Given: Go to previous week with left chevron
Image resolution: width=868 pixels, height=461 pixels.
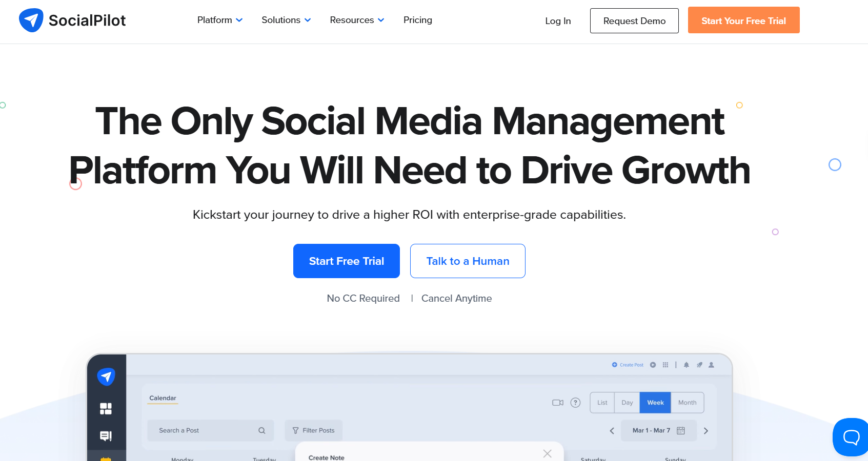Looking at the screenshot, I should pyautogui.click(x=612, y=431).
